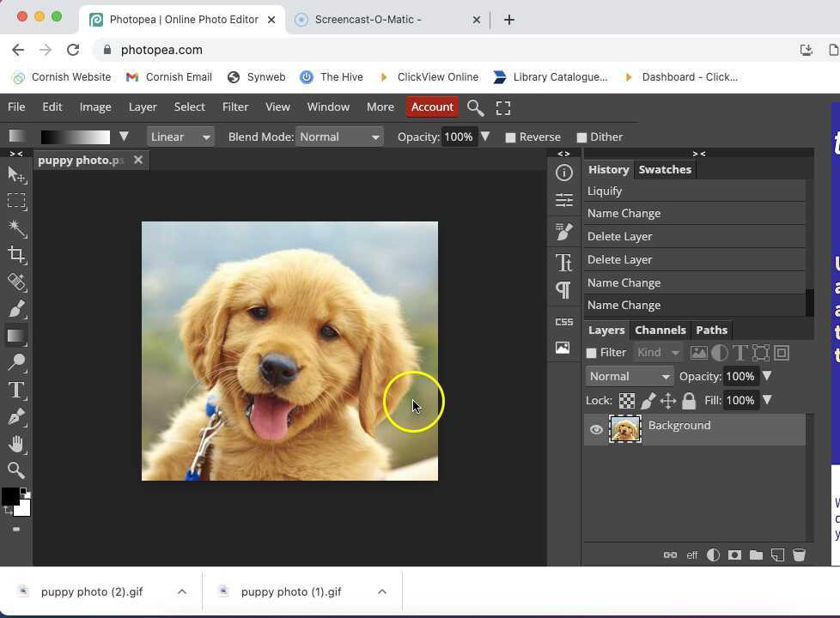840x618 pixels.
Task: Select the Crop tool
Action: [x=16, y=255]
